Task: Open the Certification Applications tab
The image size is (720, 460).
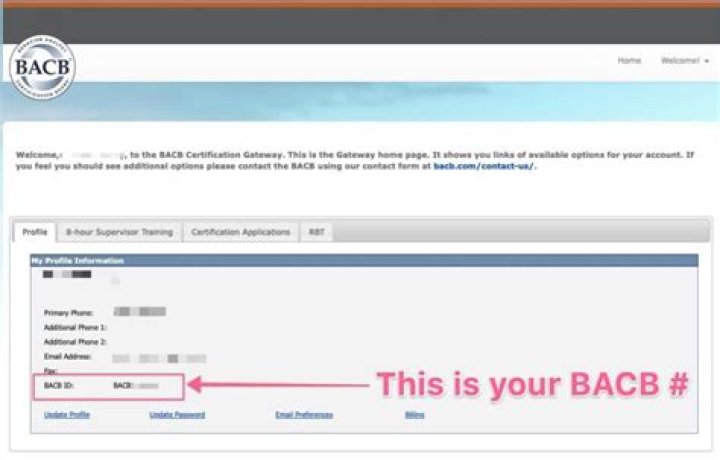Action: tap(241, 232)
